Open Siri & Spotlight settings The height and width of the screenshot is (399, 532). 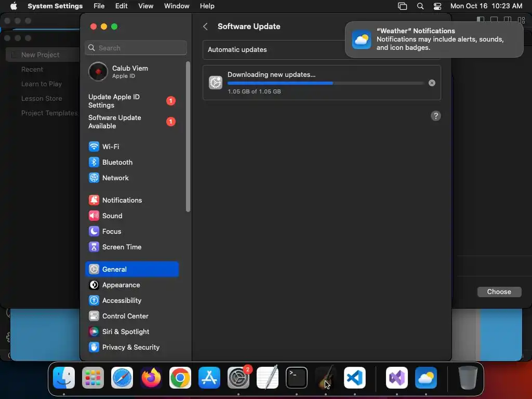(x=131, y=332)
